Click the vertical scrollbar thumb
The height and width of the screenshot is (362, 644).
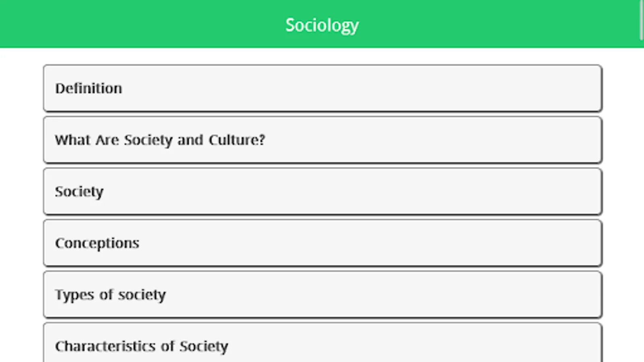click(642, 20)
